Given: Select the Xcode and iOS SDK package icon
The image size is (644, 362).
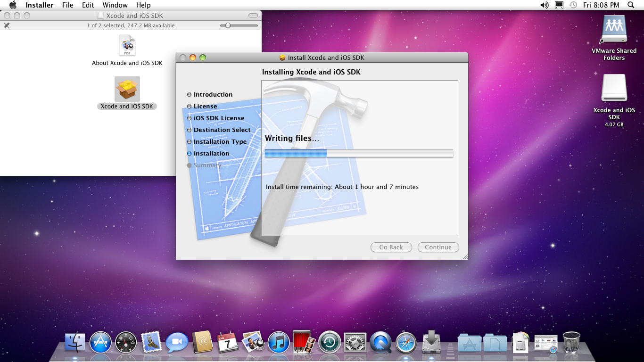Looking at the screenshot, I should [x=127, y=89].
